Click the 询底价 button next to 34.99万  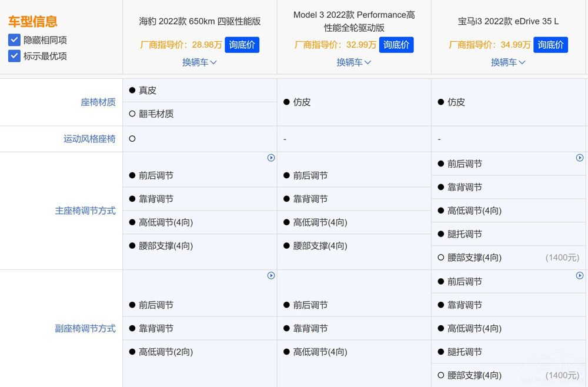pyautogui.click(x=550, y=45)
